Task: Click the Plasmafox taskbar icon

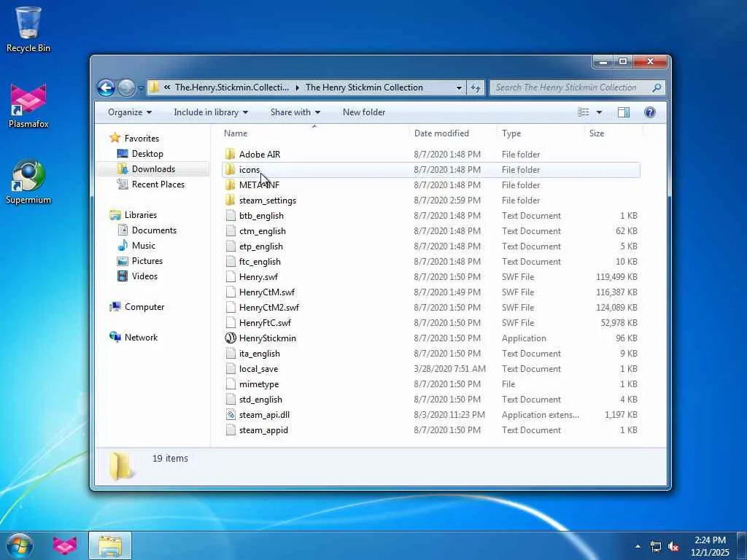Action: (x=65, y=545)
